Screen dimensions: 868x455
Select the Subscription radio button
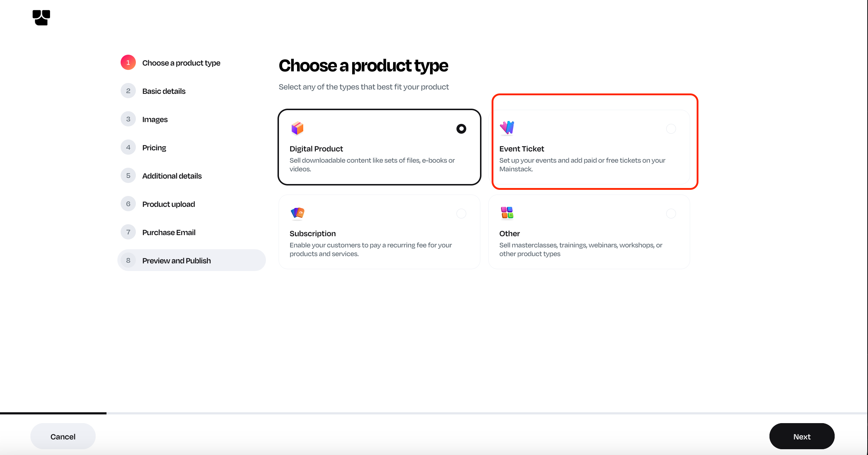[461, 213]
